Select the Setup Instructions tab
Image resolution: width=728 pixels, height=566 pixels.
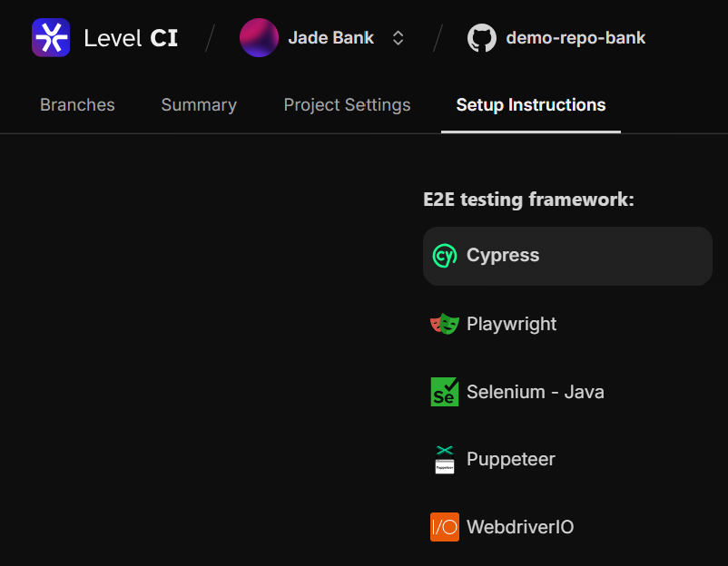click(x=531, y=105)
